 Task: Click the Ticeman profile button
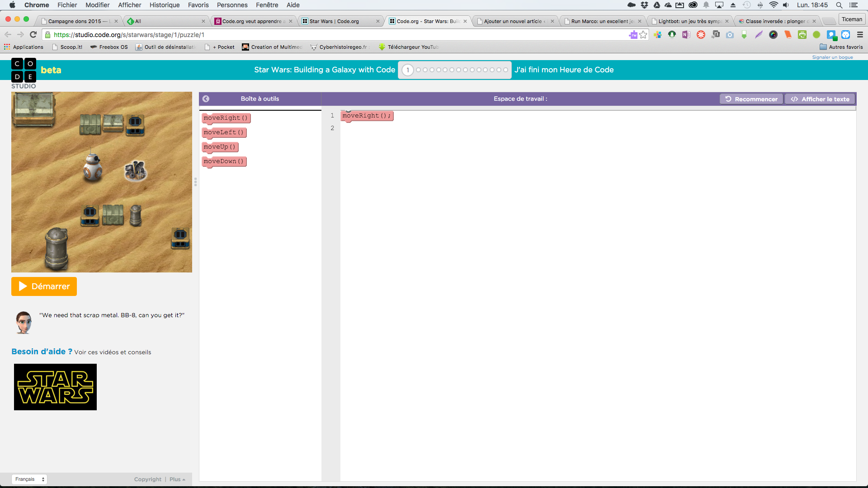852,19
